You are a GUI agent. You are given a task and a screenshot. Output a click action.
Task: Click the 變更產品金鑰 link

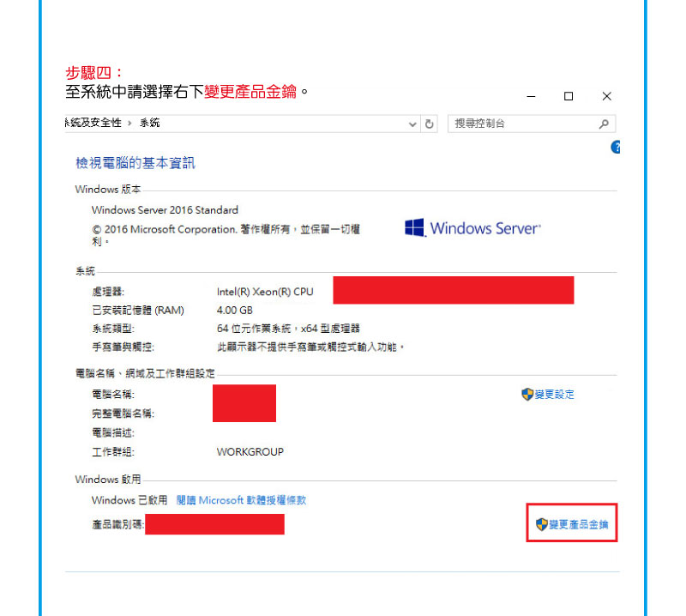coord(578,524)
